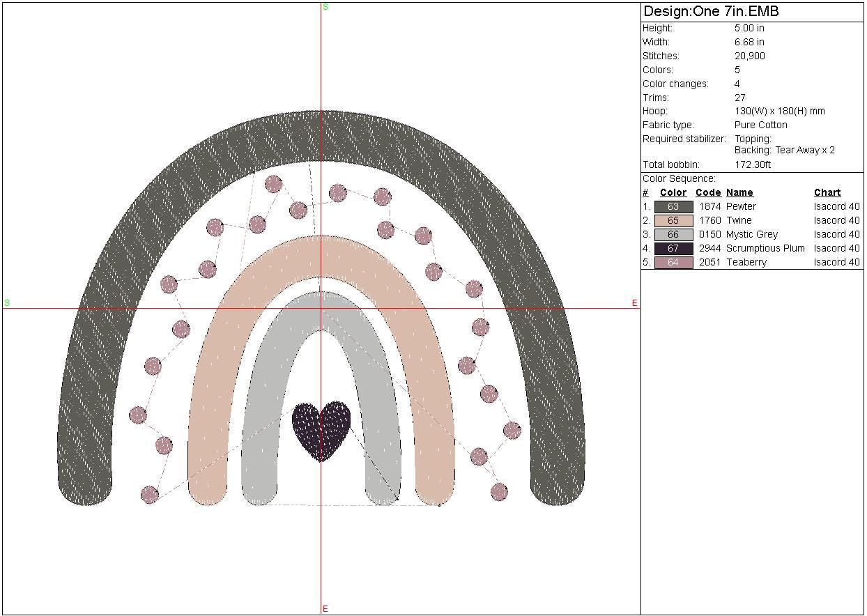867x616 pixels.
Task: Click the green S marker on left edge
Action: point(7,303)
